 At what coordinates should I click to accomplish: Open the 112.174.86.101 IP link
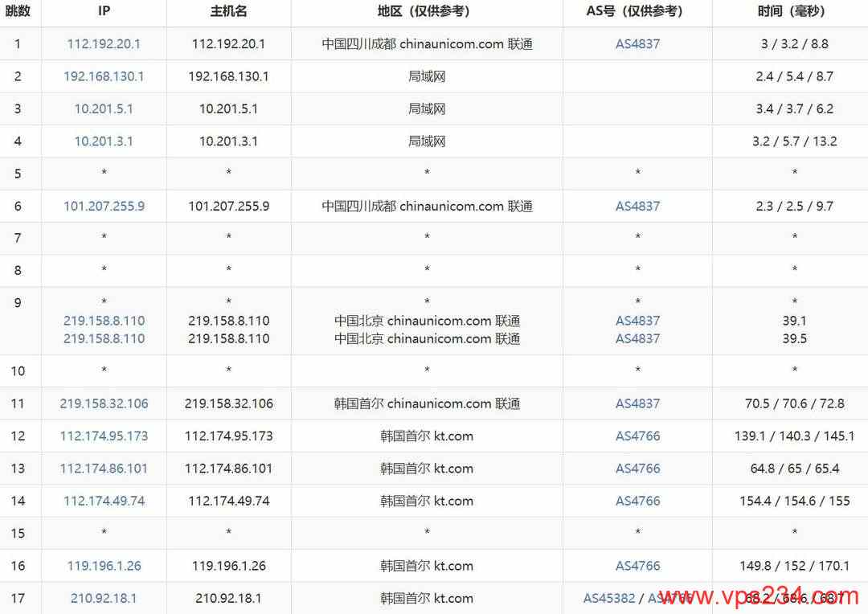pyautogui.click(x=104, y=469)
